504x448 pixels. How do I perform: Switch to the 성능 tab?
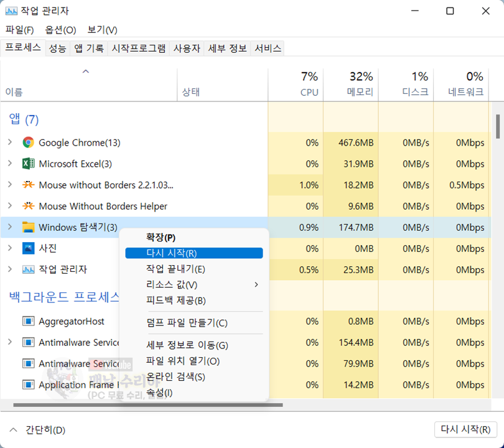click(57, 48)
